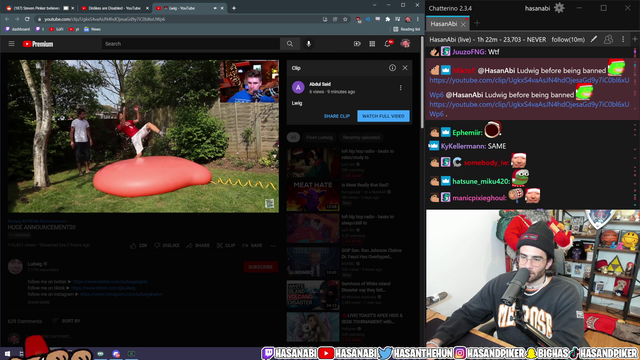The image size is (640, 360).
Task: Open the MSNBC Ron Johnson video thumbnail
Action: click(313, 262)
